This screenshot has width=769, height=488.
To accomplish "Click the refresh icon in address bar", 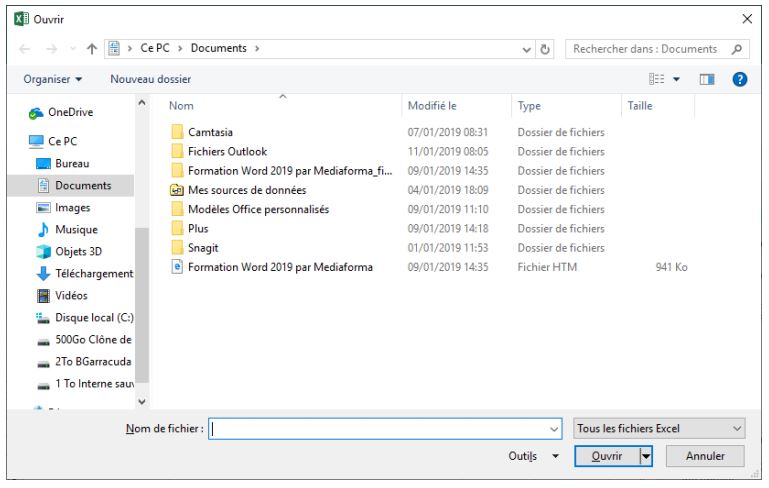I will pos(547,48).
